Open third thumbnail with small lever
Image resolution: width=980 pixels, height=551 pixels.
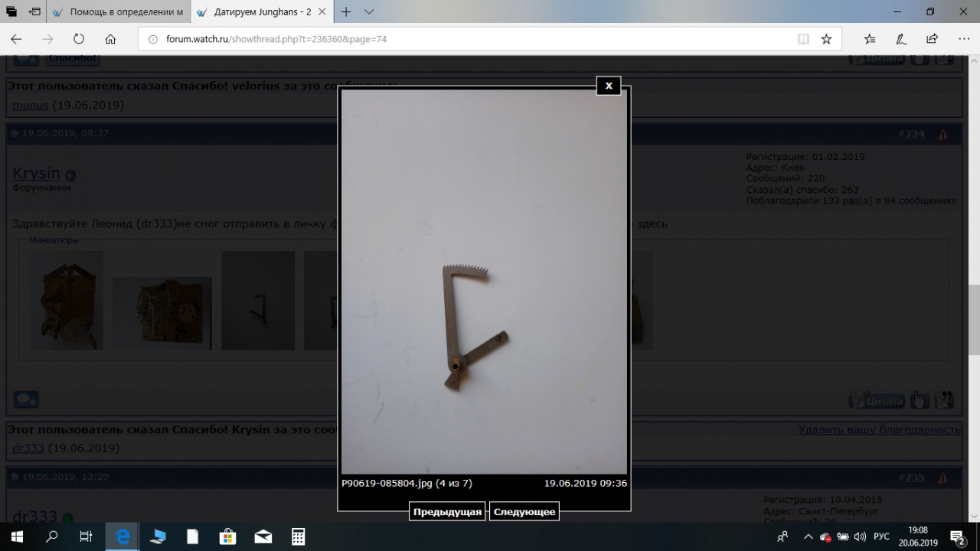tap(258, 300)
